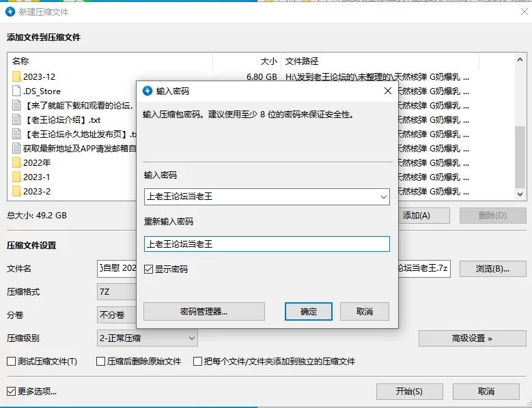Image resolution: width=532 pixels, height=408 pixels.
Task: Select the 2023-1 folder icon
Action: point(16,177)
